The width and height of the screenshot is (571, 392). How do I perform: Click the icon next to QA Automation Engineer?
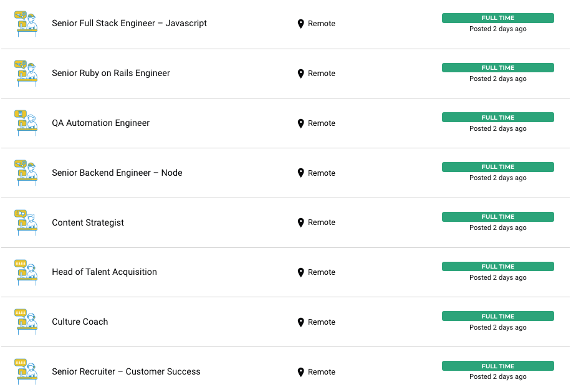click(26, 123)
